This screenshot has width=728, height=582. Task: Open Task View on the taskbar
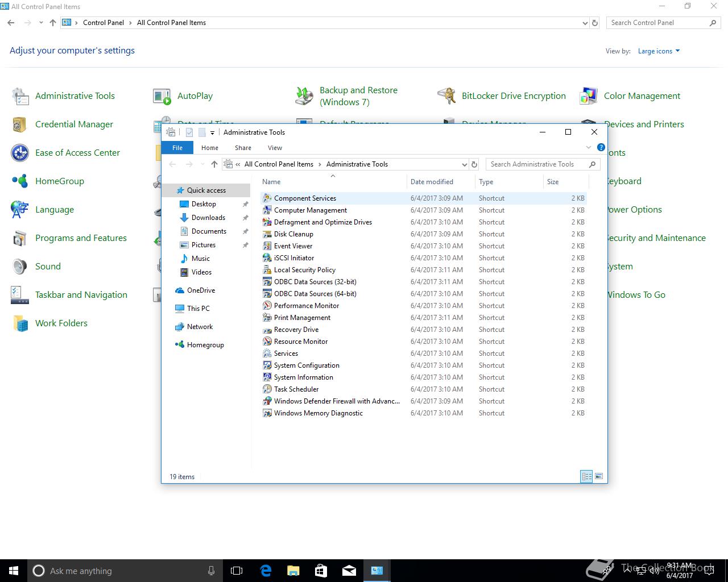tap(237, 571)
